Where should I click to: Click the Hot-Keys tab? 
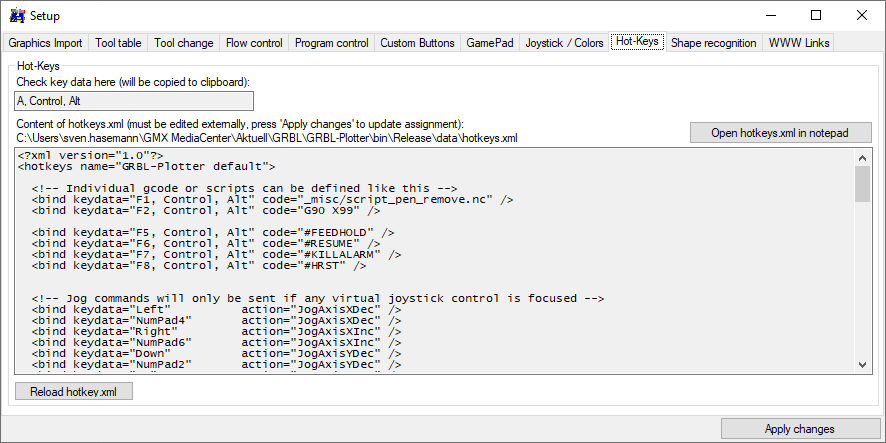tap(637, 42)
